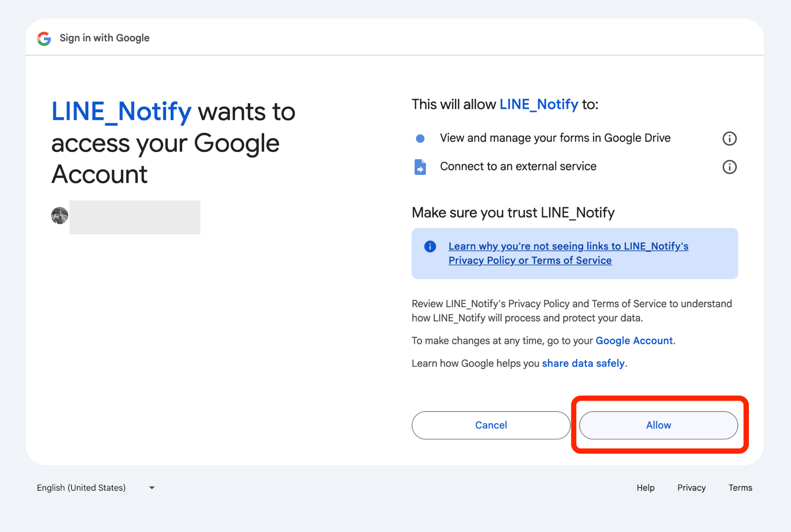Open Terms in the footer
Viewport: 791px width, 532px height.
click(740, 488)
